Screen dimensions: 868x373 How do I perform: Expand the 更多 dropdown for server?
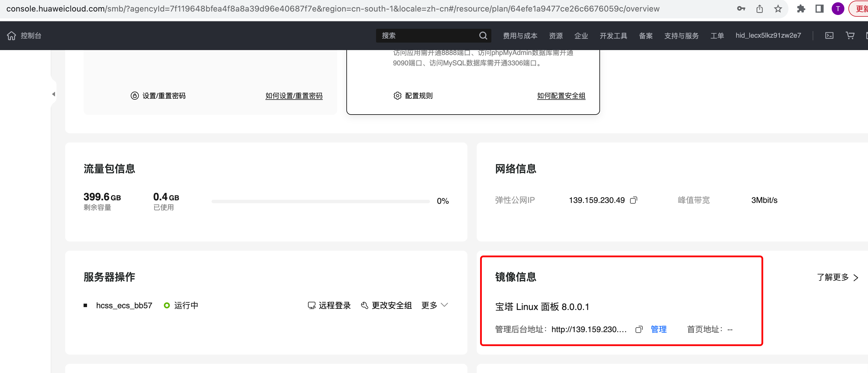click(x=434, y=305)
